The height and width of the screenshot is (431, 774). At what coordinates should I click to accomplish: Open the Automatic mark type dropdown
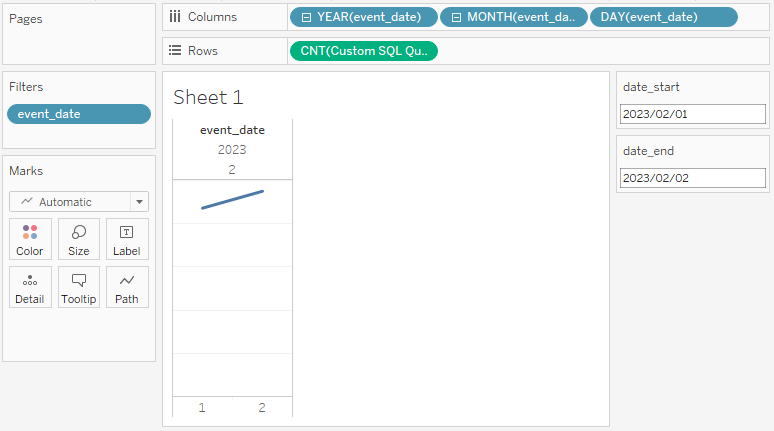[x=139, y=202]
